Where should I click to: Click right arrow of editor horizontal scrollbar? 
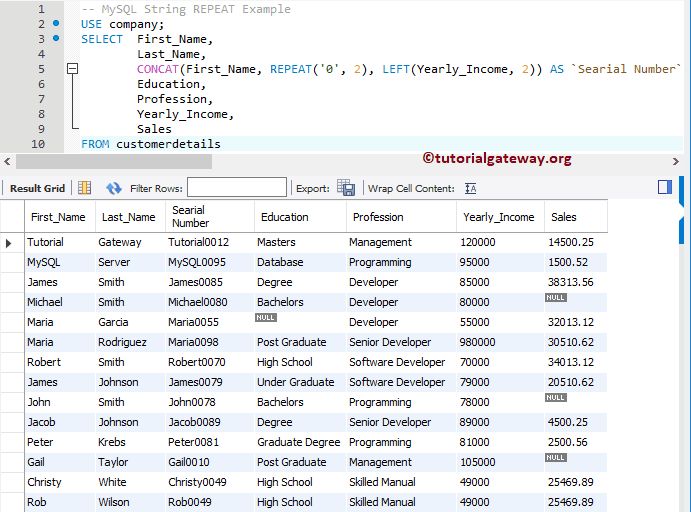676,162
